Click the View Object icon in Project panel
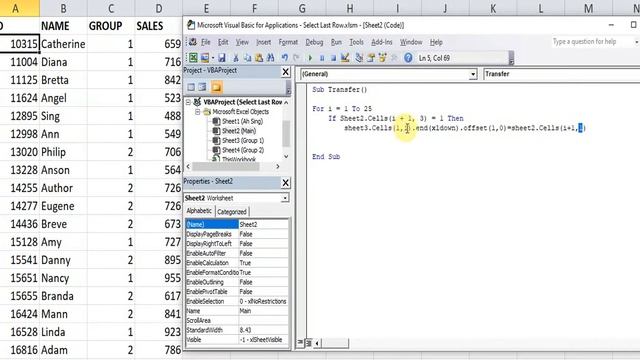This screenshot has height=360, width=640. tap(202, 87)
